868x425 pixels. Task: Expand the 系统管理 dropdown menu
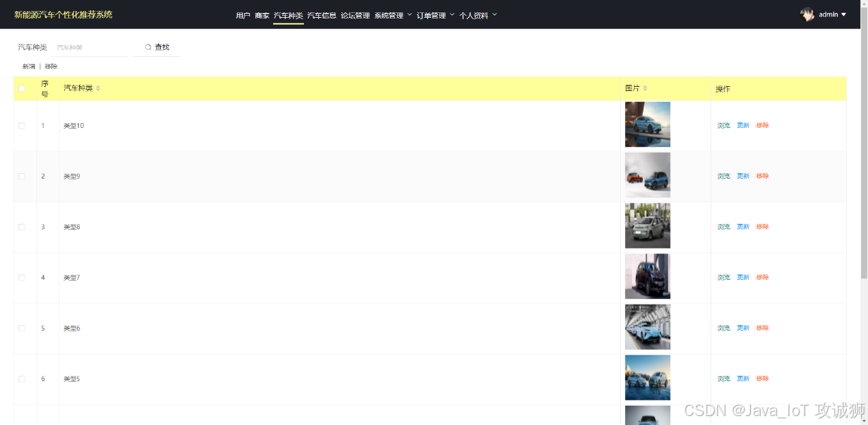click(x=393, y=15)
